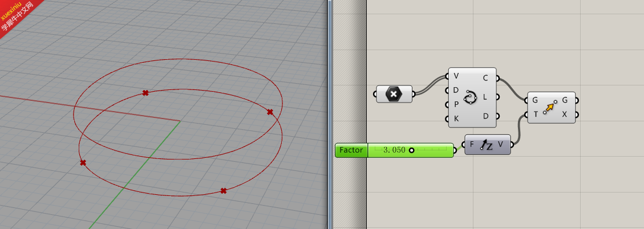
Task: Click the X output of Move component
Action: coord(565,114)
